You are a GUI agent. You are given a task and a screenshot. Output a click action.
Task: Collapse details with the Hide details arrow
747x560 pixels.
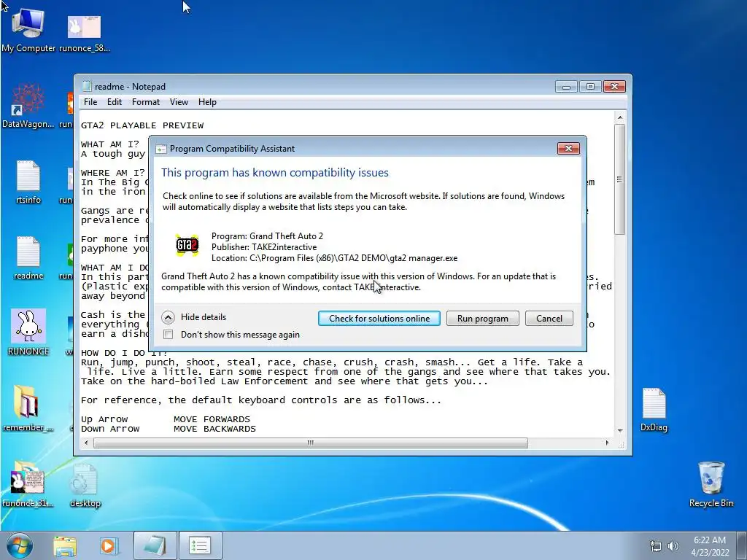click(168, 317)
